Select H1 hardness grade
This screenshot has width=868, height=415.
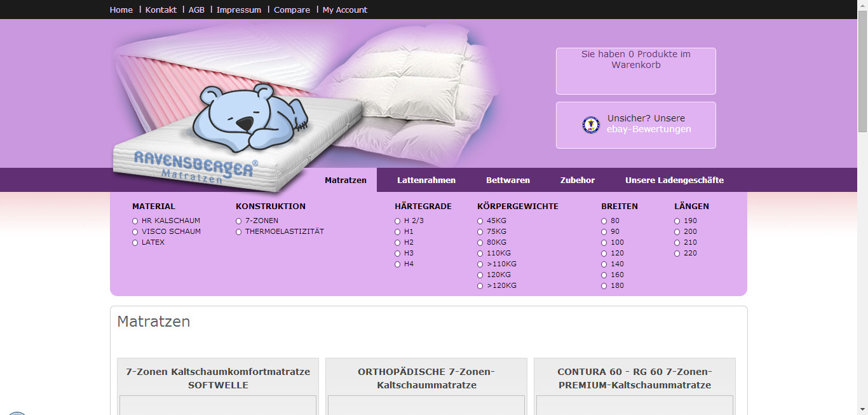pos(397,232)
